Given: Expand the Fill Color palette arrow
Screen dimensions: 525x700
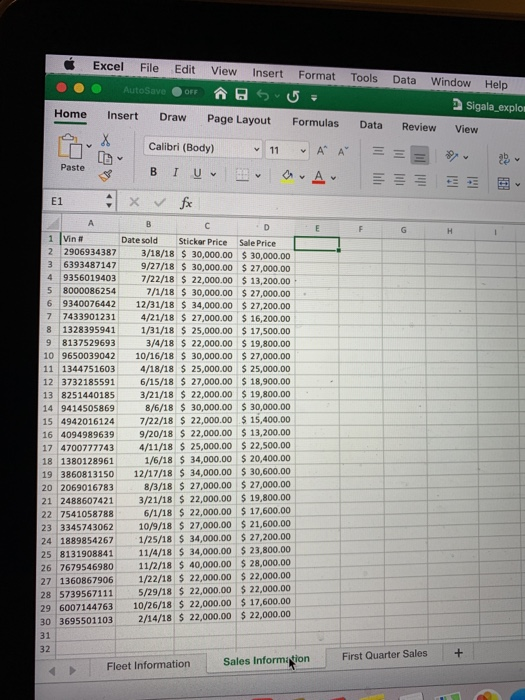Looking at the screenshot, I should [x=302, y=177].
